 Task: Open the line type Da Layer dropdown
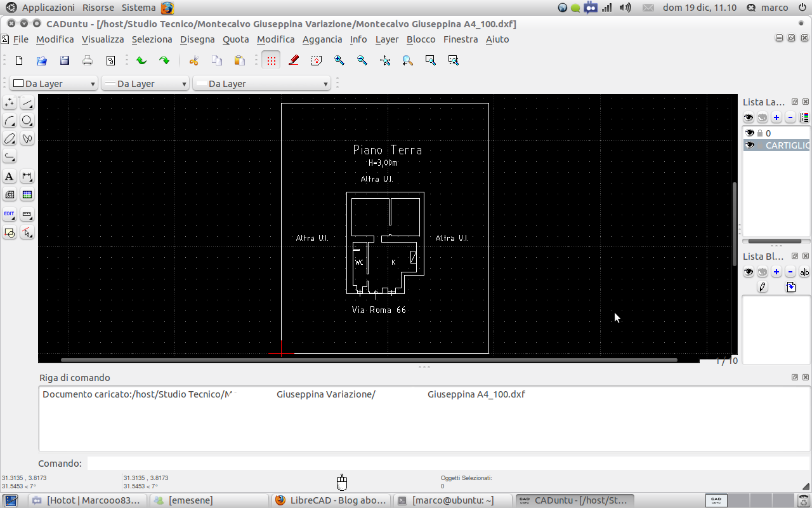145,83
